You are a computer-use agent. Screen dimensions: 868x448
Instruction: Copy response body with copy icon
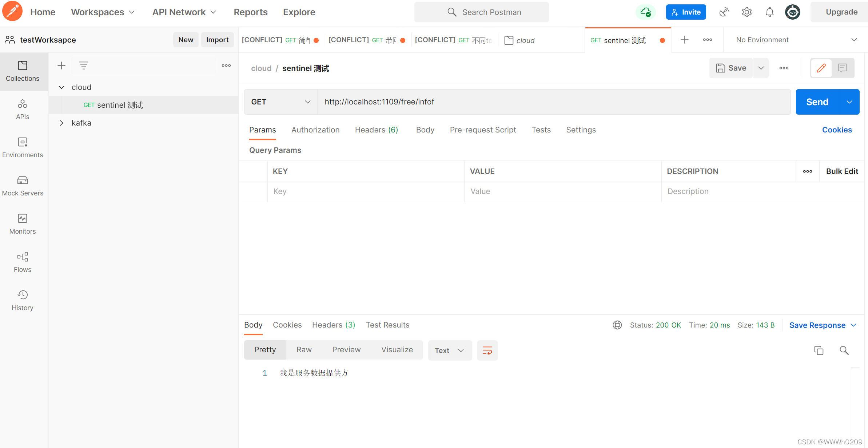click(819, 350)
